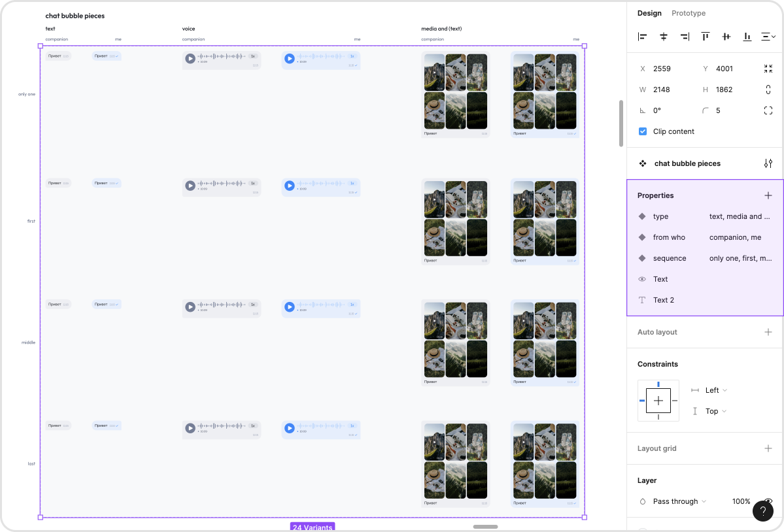This screenshot has height=532, width=784.
Task: Open the help question mark button
Action: click(x=762, y=510)
